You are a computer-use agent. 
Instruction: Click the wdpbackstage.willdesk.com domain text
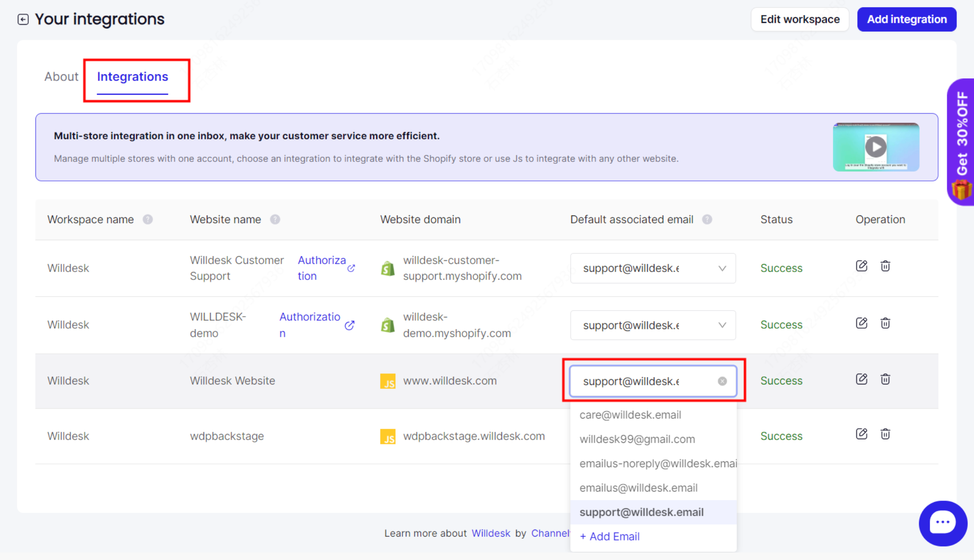pos(474,436)
